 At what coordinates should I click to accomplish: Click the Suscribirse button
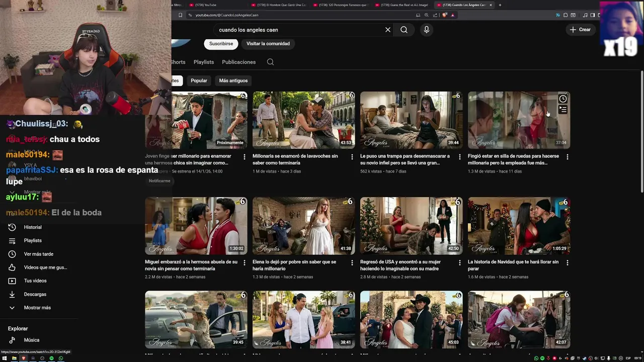(x=221, y=44)
